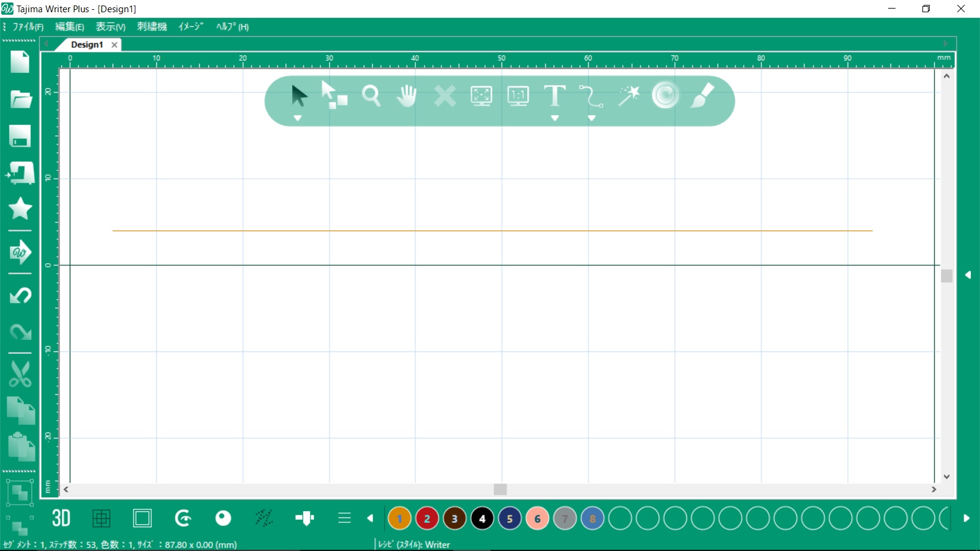Activate the magnifier Zoom tool

pyautogui.click(x=371, y=96)
